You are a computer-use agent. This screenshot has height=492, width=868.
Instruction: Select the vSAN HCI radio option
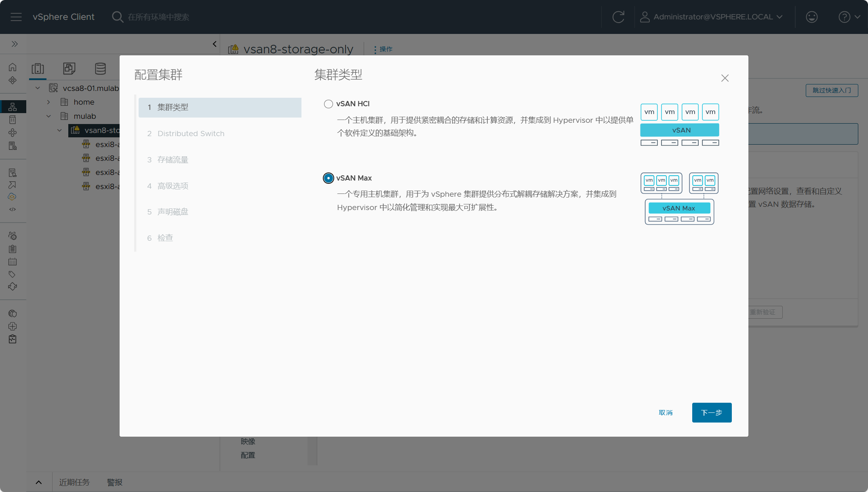(x=329, y=104)
